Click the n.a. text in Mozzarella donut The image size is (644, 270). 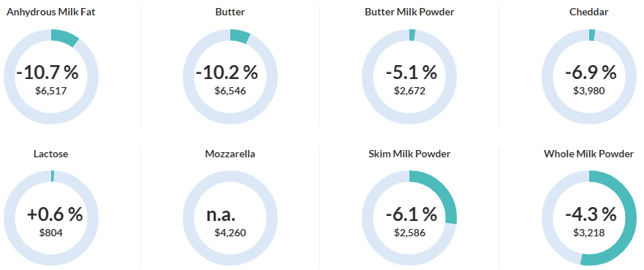tap(221, 215)
